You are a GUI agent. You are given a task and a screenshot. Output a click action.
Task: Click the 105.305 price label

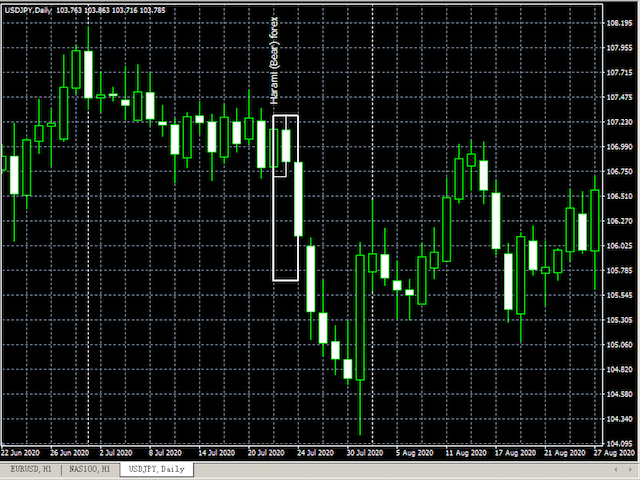(619, 320)
